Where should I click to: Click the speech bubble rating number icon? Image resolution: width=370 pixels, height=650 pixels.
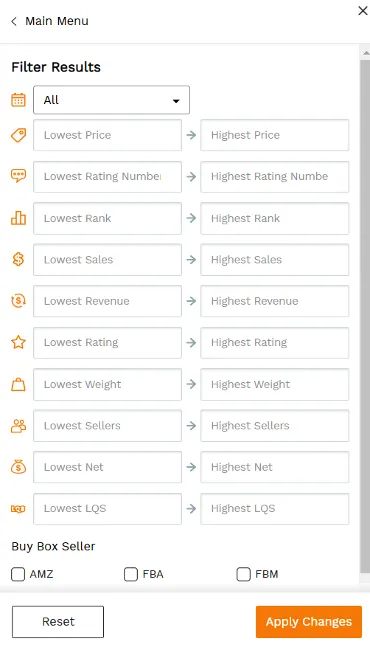click(x=18, y=176)
